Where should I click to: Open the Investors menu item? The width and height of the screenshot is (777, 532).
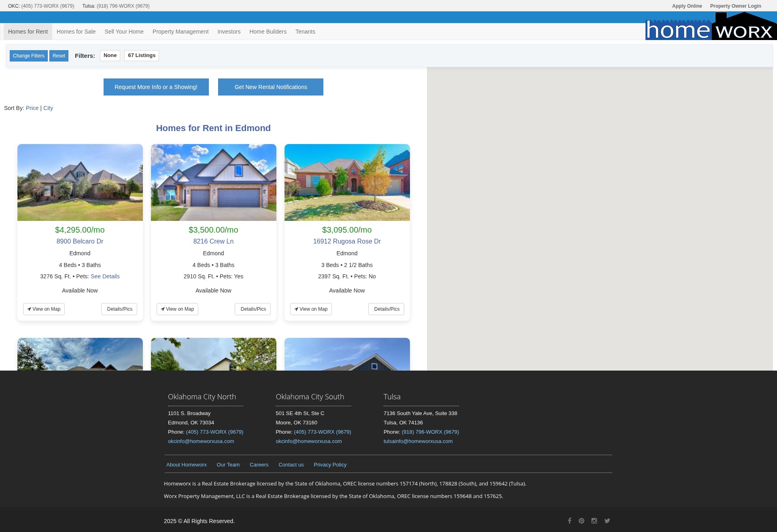[229, 32]
